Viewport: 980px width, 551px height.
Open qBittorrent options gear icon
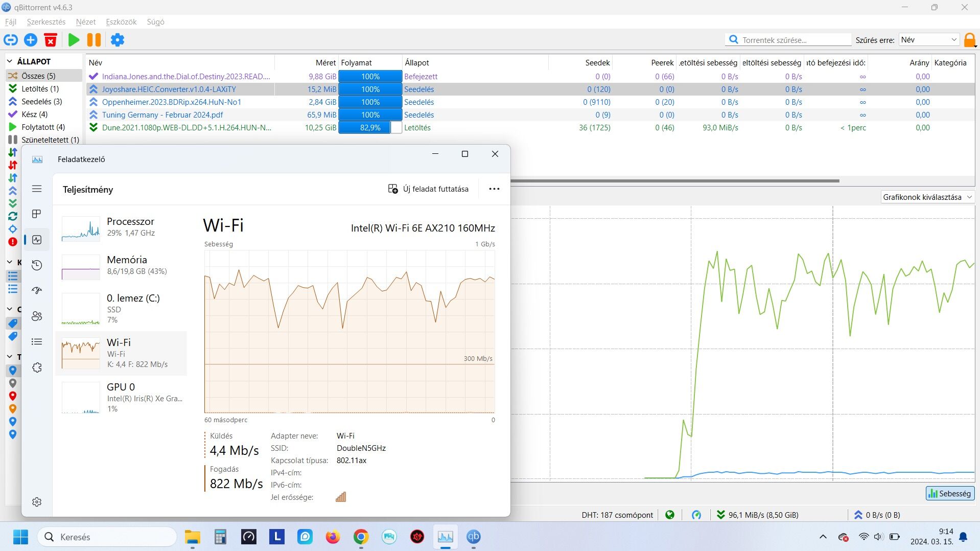point(118,40)
